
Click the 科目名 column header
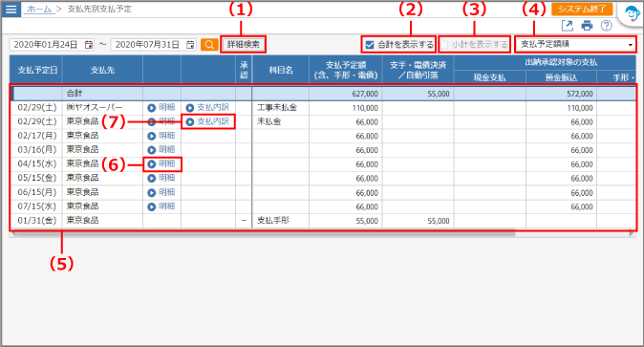pos(281,71)
